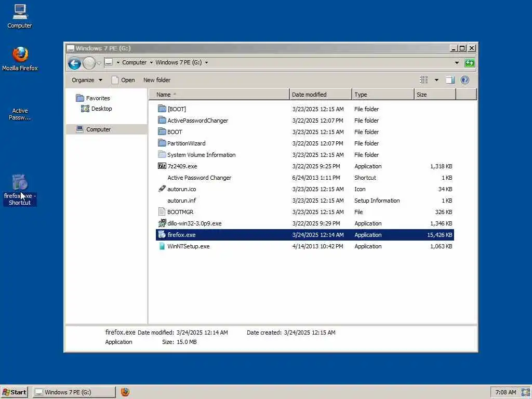Toggle the preview pane button
Viewport: 532px width, 399px height.
(450, 80)
